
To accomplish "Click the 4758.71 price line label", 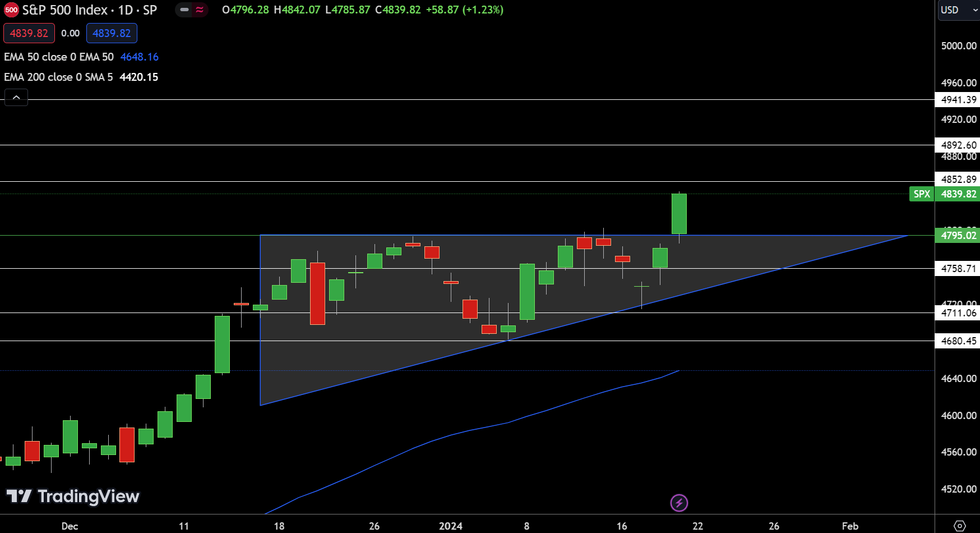I will [x=958, y=269].
